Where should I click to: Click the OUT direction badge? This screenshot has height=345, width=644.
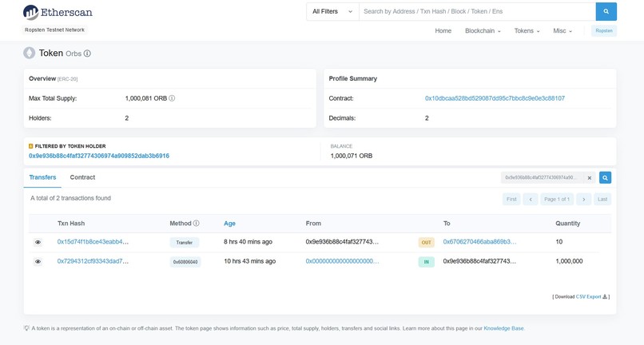pyautogui.click(x=427, y=242)
